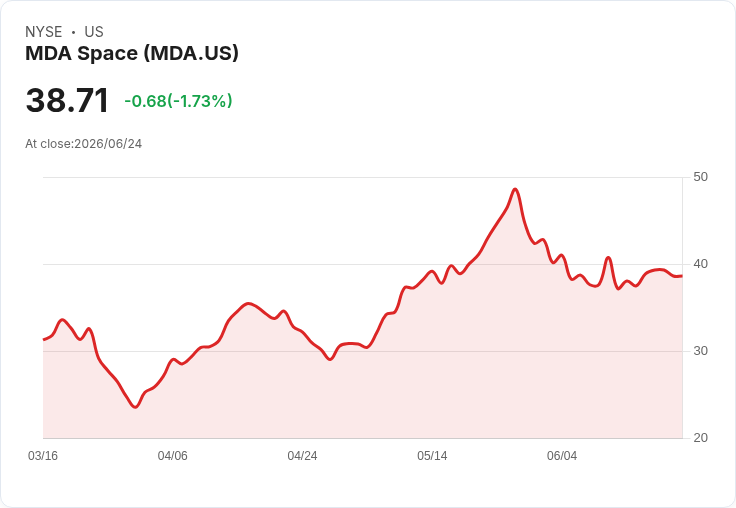This screenshot has height=508, width=736.
Task: Click the 04/24 date axis label
Action: click(x=302, y=456)
